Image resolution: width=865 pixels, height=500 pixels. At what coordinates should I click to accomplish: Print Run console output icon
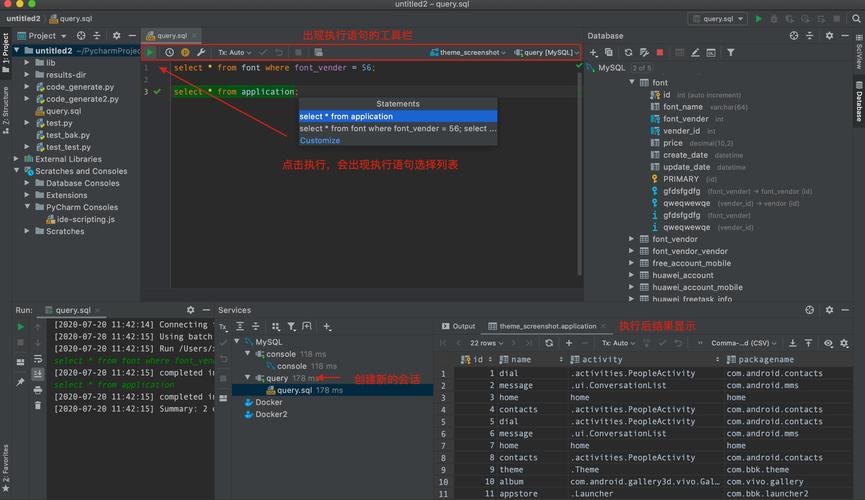coord(38,390)
